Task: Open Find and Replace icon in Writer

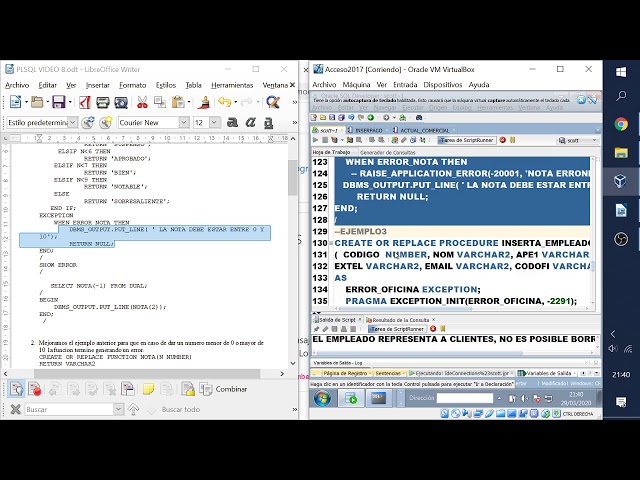Action: [x=273, y=102]
